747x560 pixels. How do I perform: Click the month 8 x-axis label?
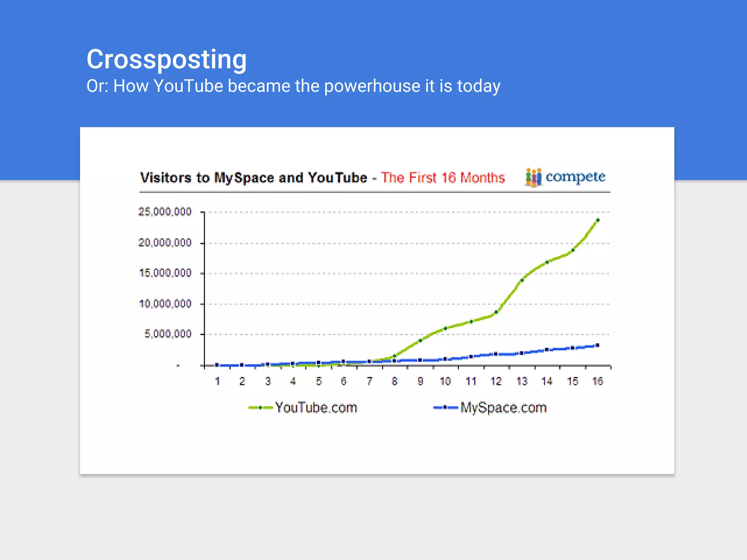(395, 381)
